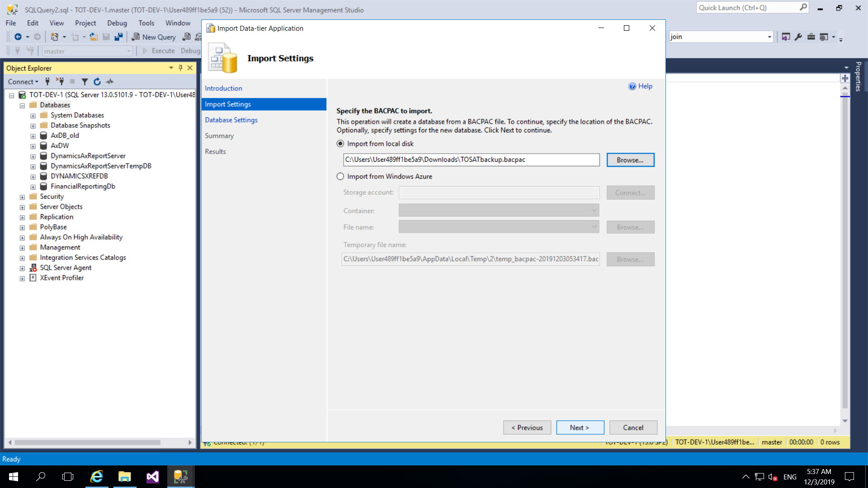Collapse the TOT-DEV-1 server node
This screenshot has height=488, width=868.
click(12, 95)
